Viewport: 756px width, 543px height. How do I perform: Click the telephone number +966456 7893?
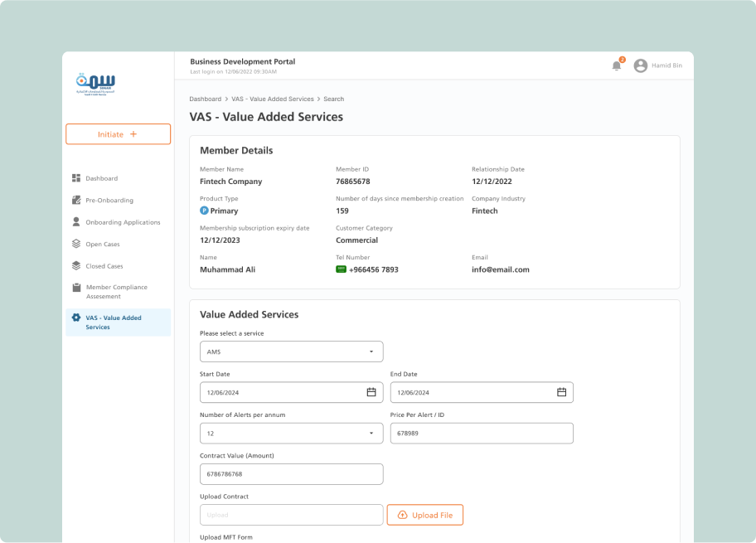click(374, 269)
